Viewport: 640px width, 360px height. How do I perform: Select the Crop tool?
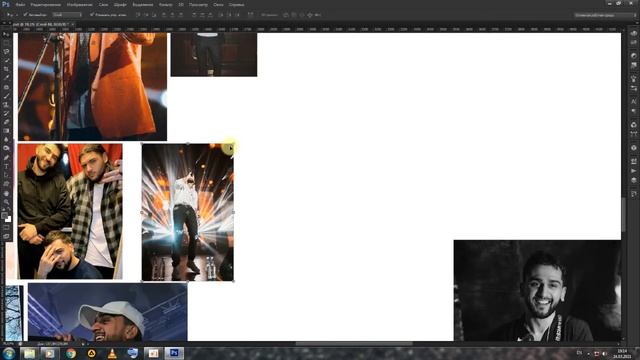pos(6,69)
